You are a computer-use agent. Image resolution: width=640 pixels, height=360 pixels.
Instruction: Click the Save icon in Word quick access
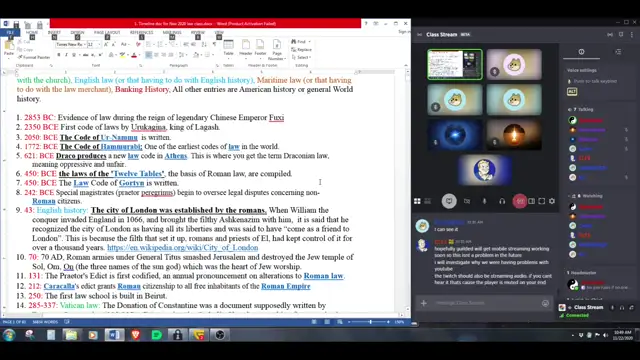click(16, 24)
